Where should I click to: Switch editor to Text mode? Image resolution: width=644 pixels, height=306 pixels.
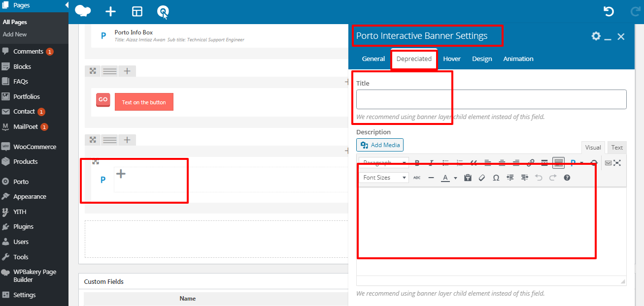(617, 147)
